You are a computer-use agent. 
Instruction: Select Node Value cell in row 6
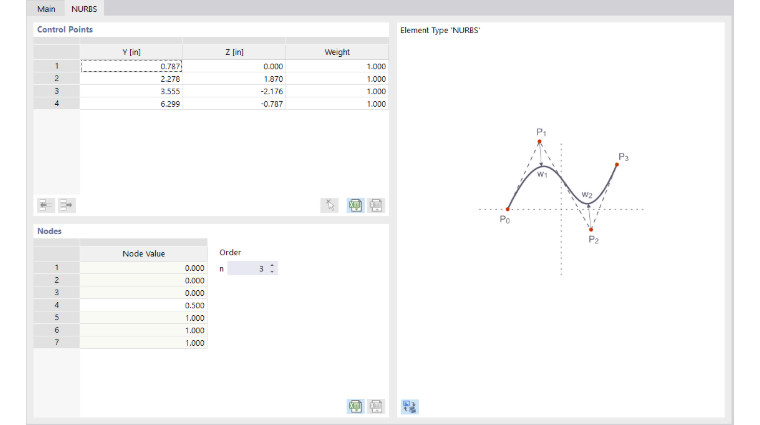coord(143,330)
